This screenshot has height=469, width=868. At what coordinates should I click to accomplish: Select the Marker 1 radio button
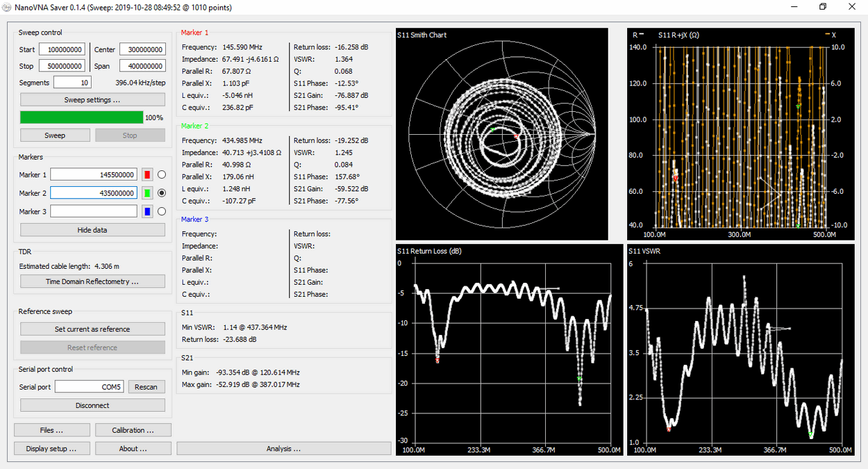tap(162, 175)
